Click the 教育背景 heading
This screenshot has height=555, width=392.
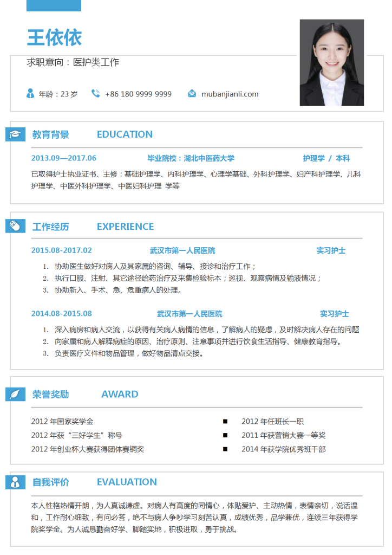click(50, 134)
